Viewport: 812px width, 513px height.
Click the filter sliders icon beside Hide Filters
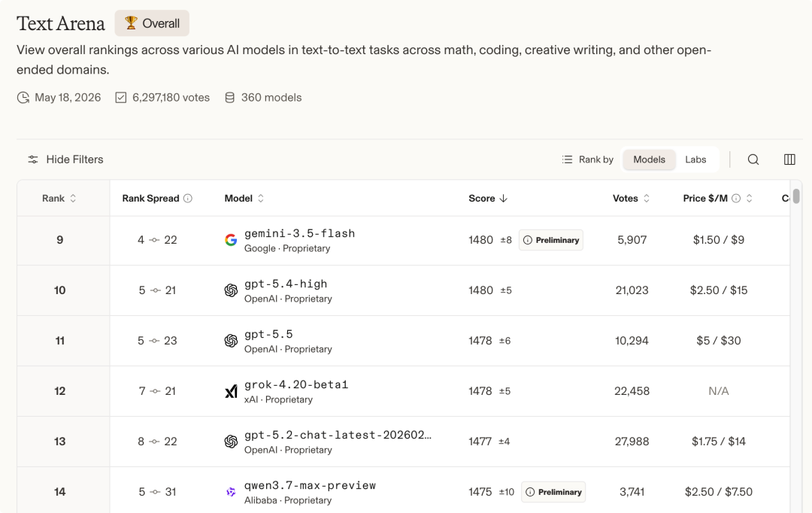click(x=33, y=159)
